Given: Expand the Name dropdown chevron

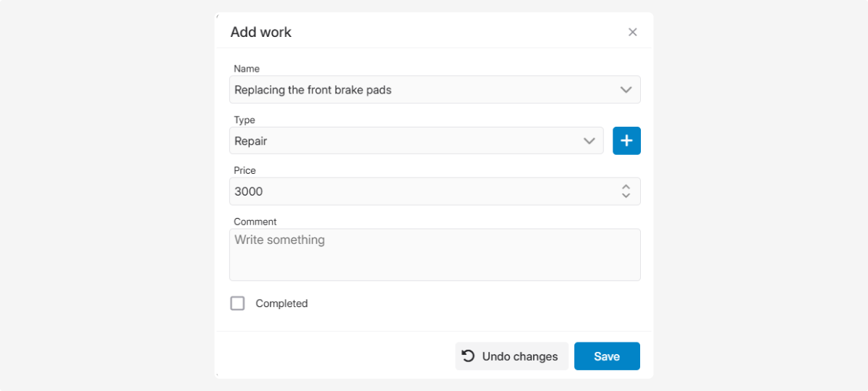Looking at the screenshot, I should click(626, 90).
